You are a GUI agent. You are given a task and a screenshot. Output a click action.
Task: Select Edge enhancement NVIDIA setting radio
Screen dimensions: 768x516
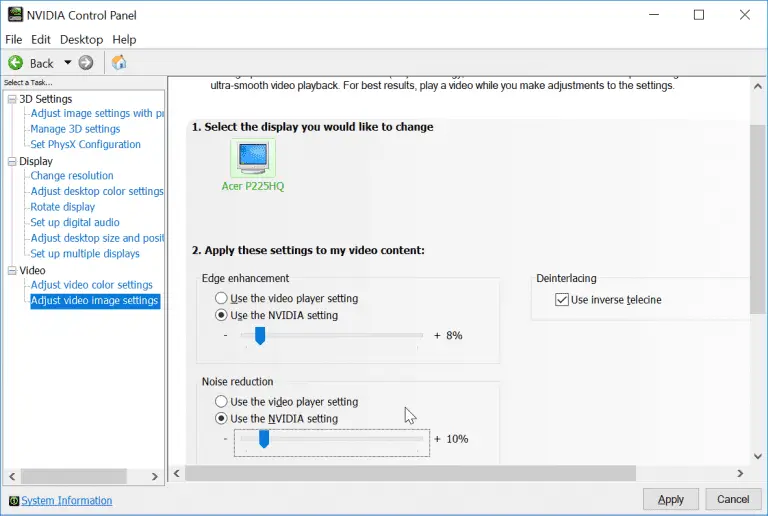point(221,315)
